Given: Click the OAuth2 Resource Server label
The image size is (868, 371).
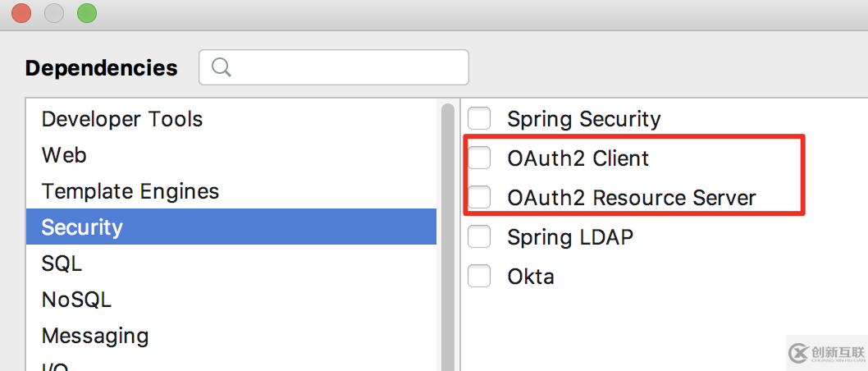Looking at the screenshot, I should pos(632,198).
